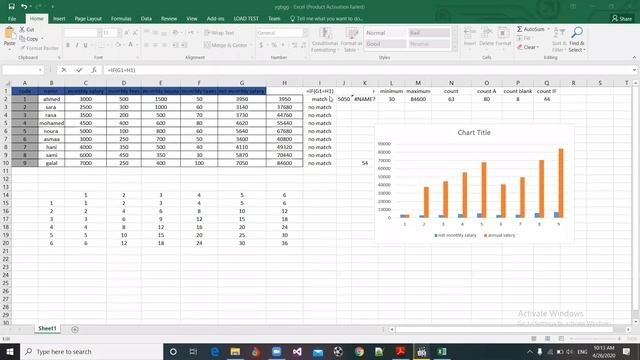
Task: Click the zoom slider in status bar
Action: pos(596,339)
